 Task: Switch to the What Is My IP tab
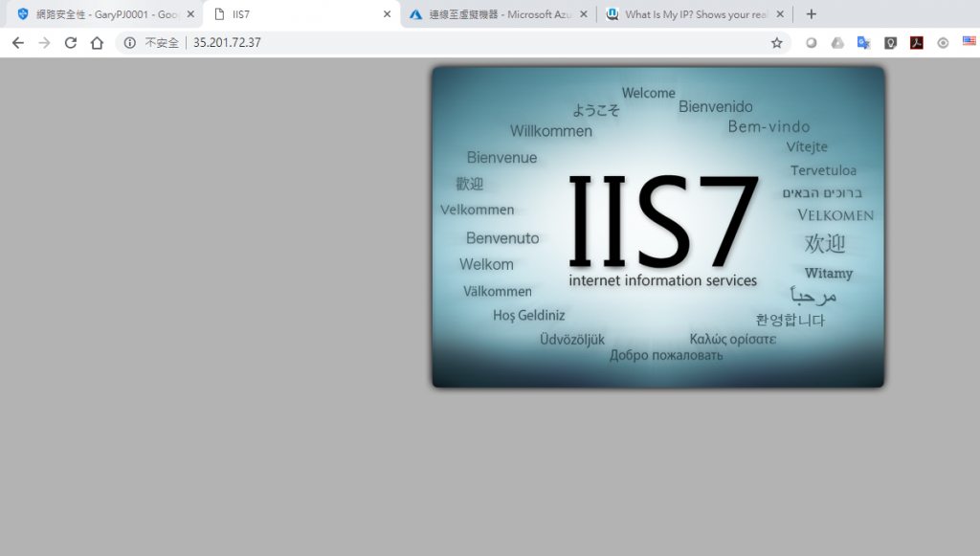[695, 14]
